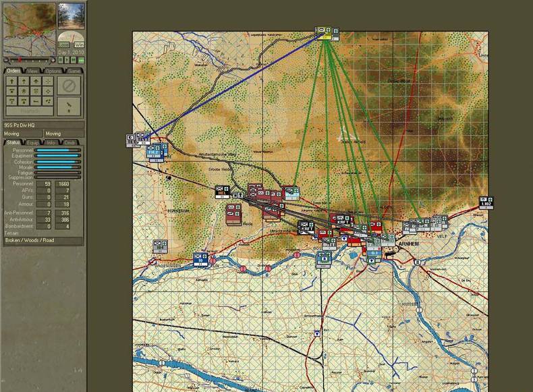533x392 pixels.
Task: Click the first arrow order icon
Action: [x=11, y=81]
